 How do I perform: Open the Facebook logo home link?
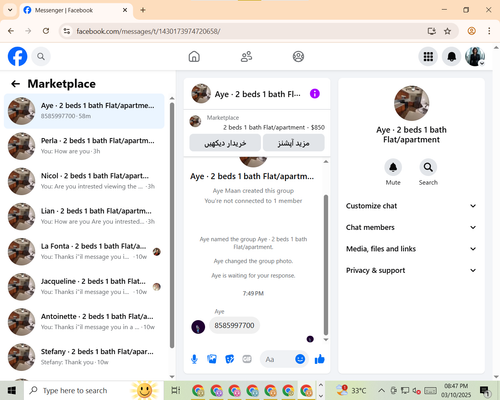pos(17,56)
